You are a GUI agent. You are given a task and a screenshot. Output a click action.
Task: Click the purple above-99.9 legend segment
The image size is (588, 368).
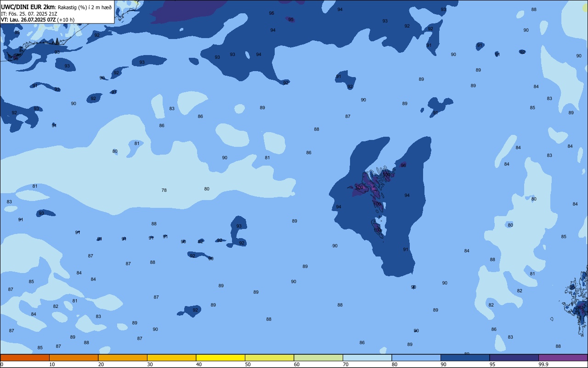(x=563, y=357)
